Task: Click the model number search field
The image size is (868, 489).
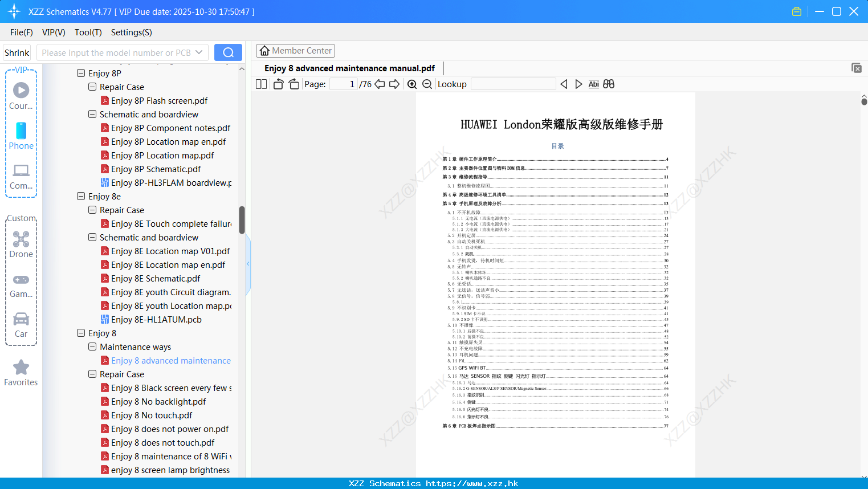Action: click(x=116, y=52)
